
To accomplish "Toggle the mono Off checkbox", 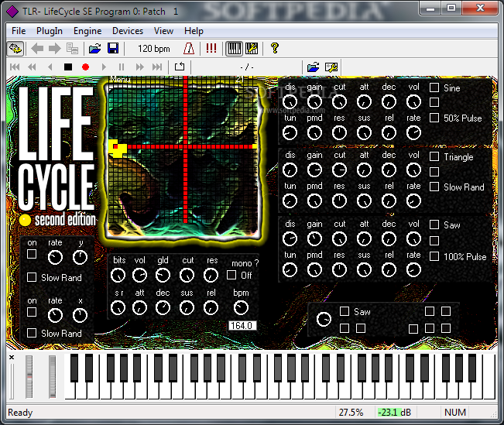I will coord(231,275).
